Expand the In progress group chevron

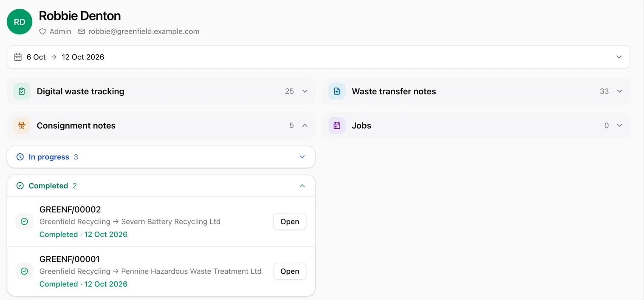pos(302,157)
